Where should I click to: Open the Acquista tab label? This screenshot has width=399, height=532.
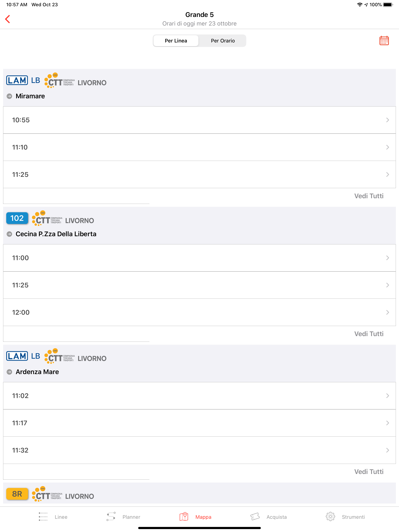(x=276, y=517)
